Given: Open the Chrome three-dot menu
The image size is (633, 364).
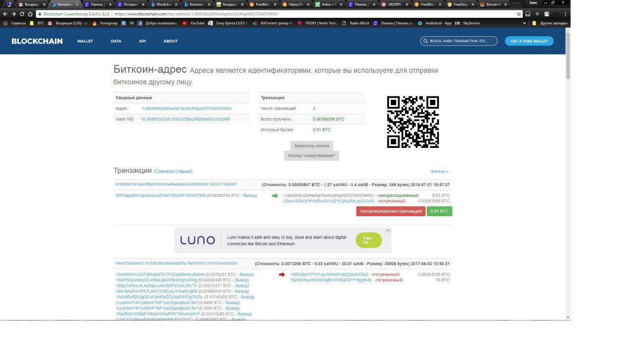Looking at the screenshot, I should click(566, 14).
